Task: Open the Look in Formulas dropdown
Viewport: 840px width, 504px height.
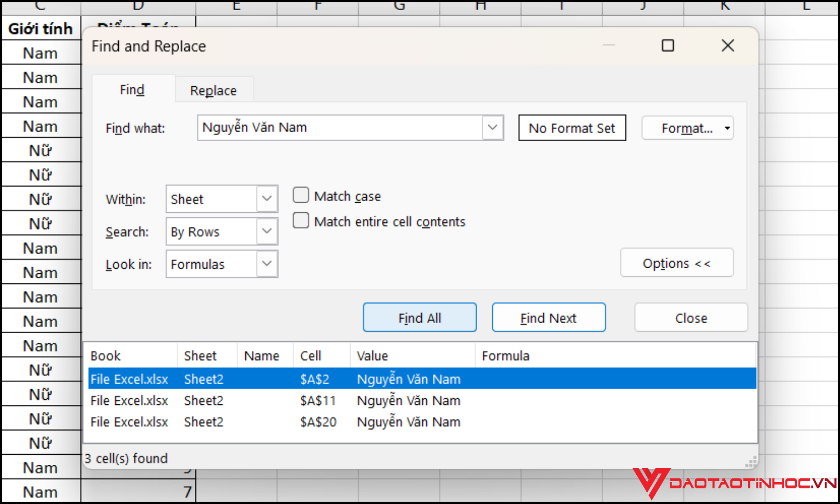Action: (267, 264)
